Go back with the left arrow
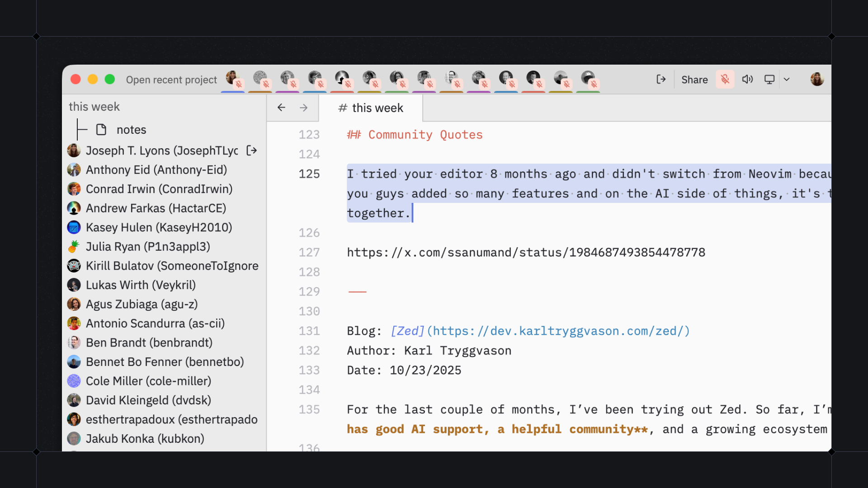The image size is (868, 488). coord(281,108)
